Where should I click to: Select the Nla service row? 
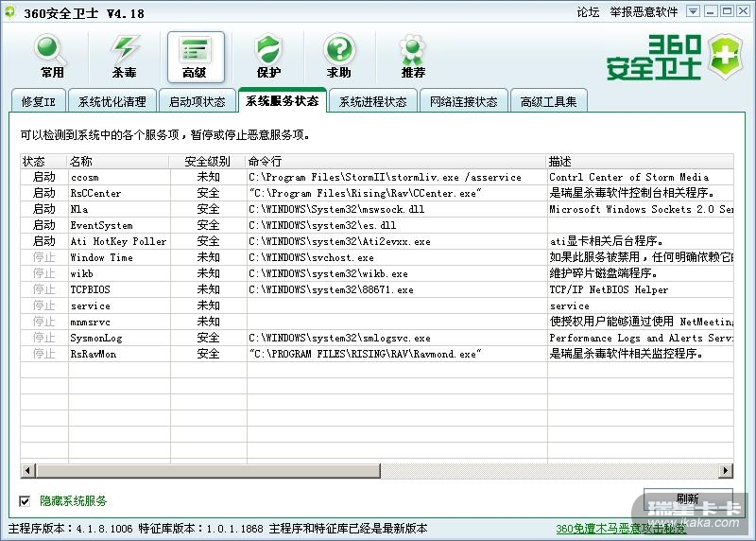(x=377, y=209)
